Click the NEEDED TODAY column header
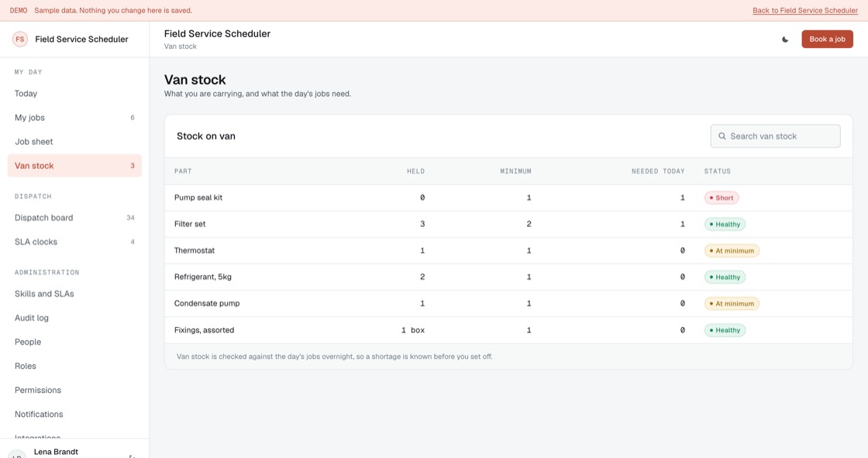 [658, 171]
